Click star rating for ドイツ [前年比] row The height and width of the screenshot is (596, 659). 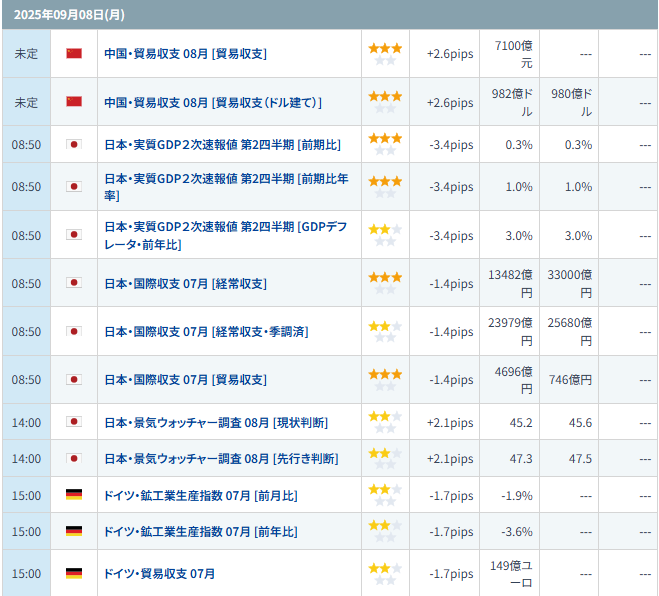coord(385,531)
